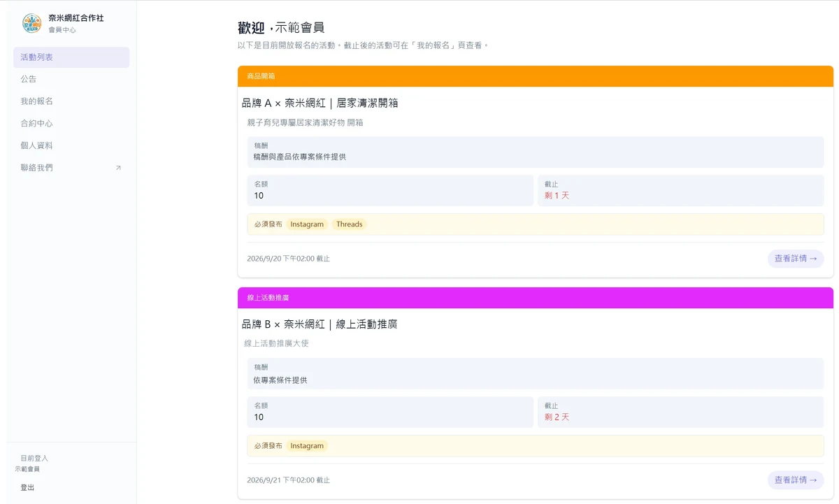
Task: Click 剩 2 天 deadline text
Action: (557, 417)
